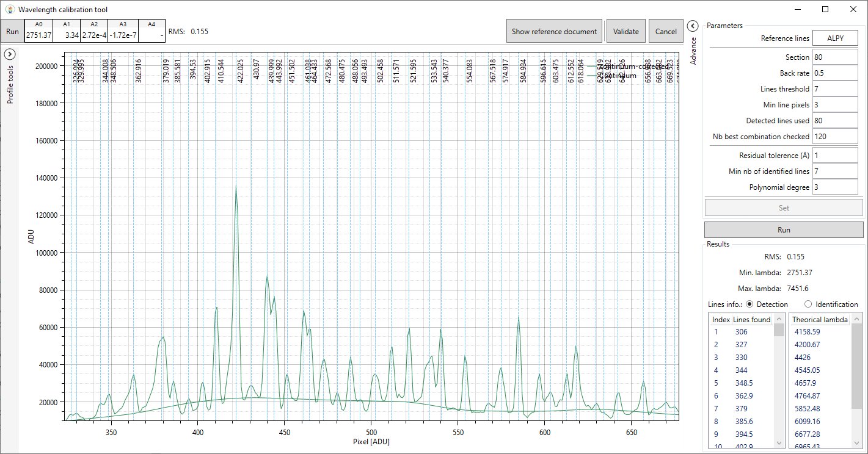Click scroll-up arrow of Theorical lambda list

(x=856, y=319)
